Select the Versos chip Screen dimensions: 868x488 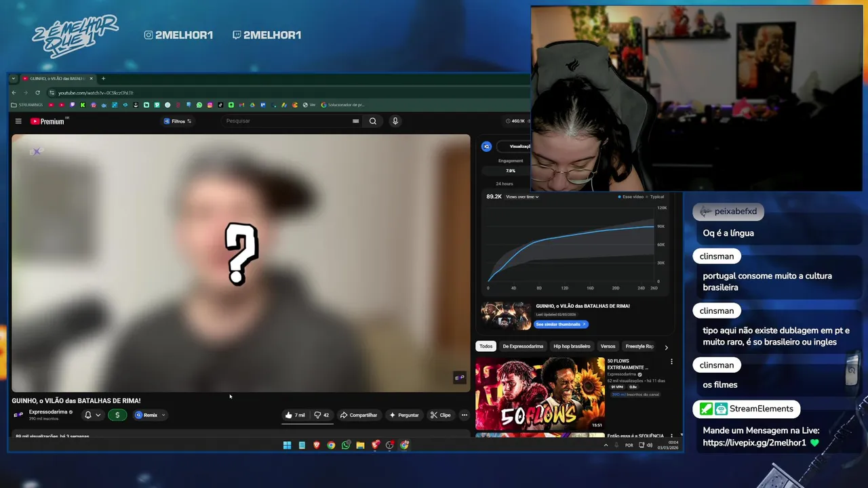[608, 346]
